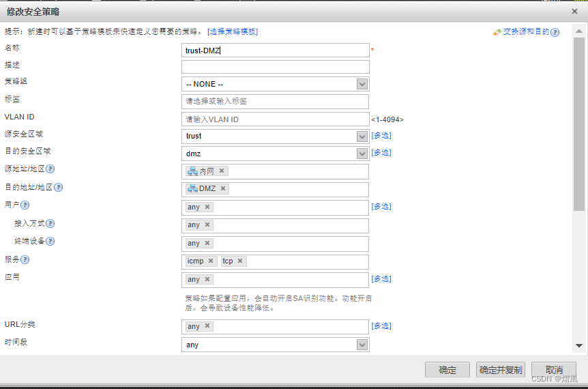This screenshot has width=588, height=389.
Task: Remove the tcp service tag
Action: coord(240,261)
